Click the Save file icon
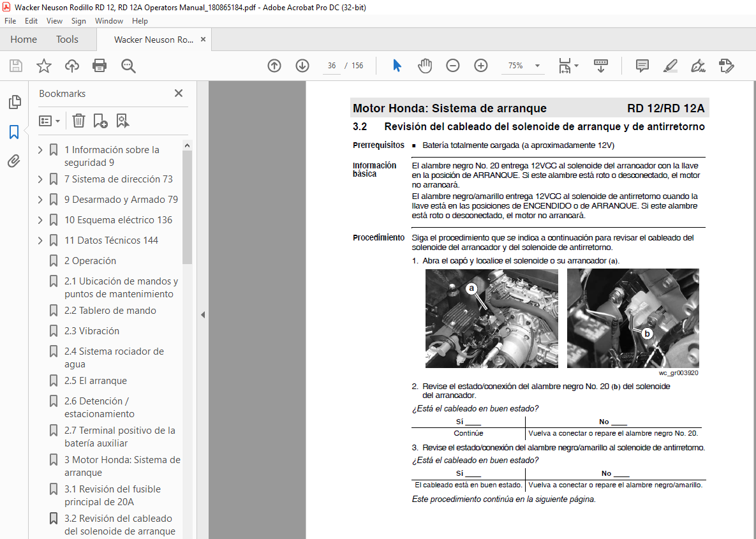 (16, 66)
